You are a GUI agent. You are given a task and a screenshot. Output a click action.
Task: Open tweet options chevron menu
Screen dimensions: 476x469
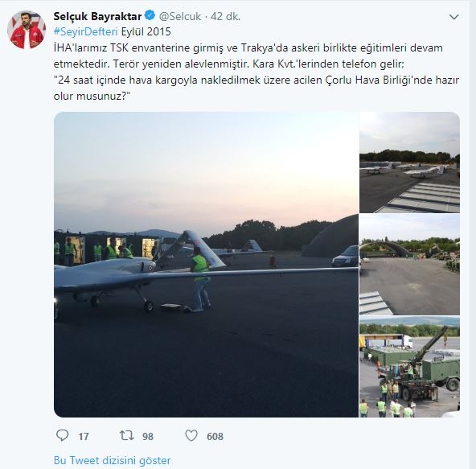click(x=453, y=17)
